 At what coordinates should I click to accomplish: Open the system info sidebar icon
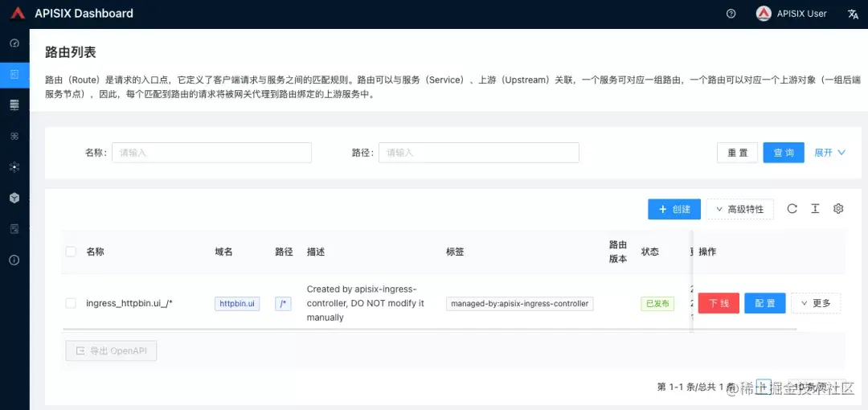pos(15,260)
